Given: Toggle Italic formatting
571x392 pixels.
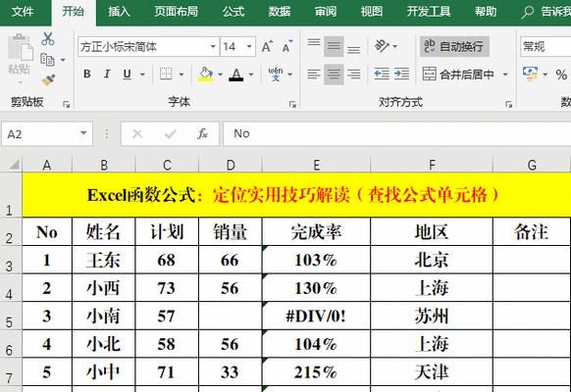Looking at the screenshot, I should tap(107, 74).
